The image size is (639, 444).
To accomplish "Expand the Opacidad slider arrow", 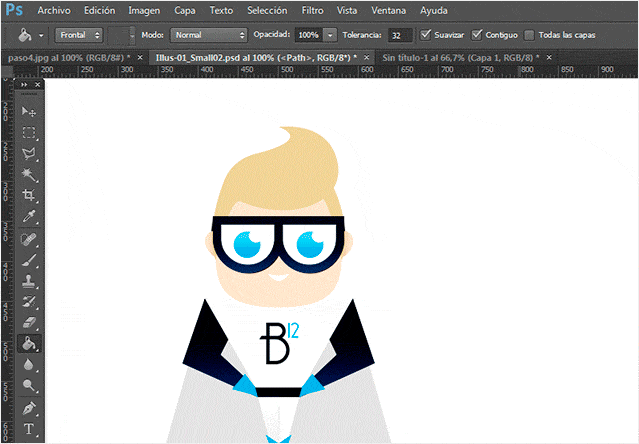I will coord(330,34).
